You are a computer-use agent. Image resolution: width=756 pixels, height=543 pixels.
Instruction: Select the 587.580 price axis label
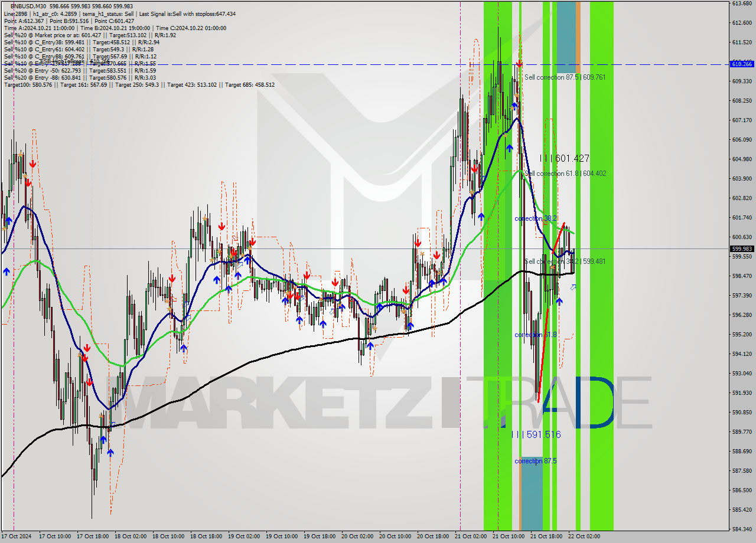point(742,471)
